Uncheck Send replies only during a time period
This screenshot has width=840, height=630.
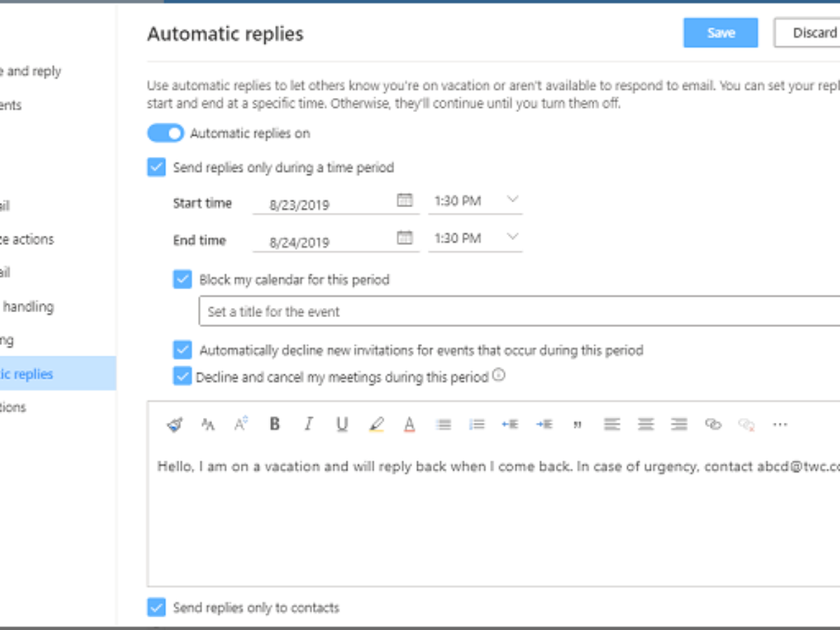[x=156, y=167]
